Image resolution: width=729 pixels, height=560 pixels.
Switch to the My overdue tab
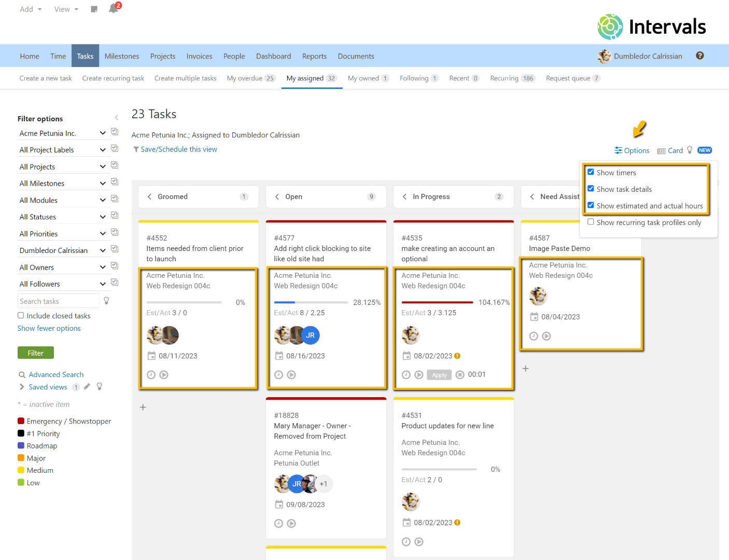click(x=250, y=78)
